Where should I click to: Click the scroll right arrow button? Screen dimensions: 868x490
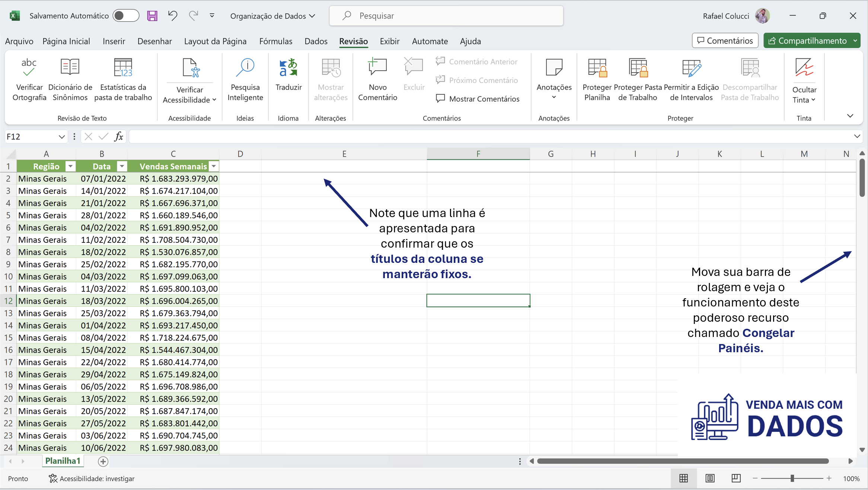coord(851,461)
